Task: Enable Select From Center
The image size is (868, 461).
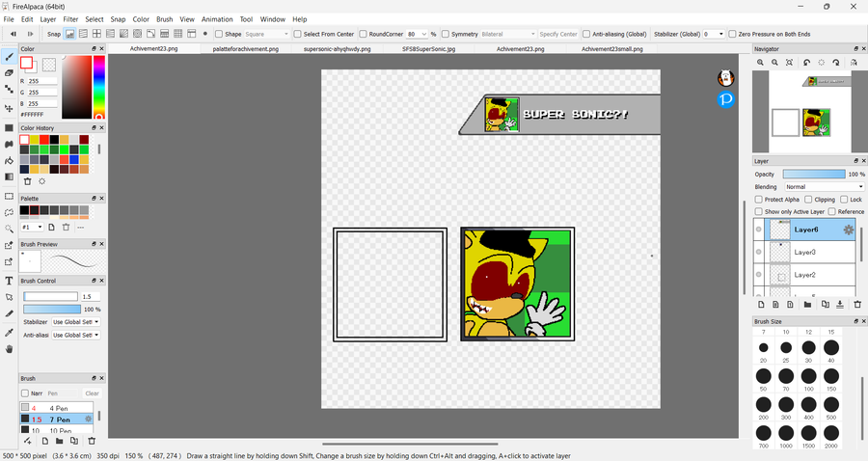Action: point(297,34)
